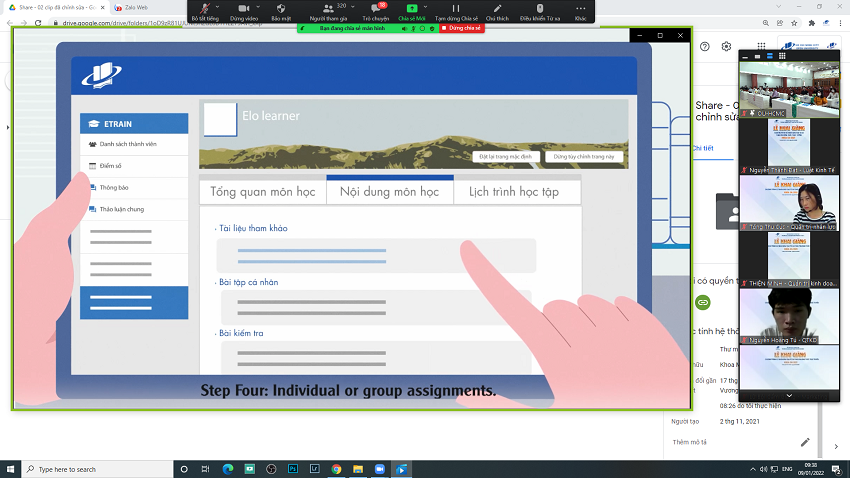The height and width of the screenshot is (478, 850).
Task: Open Chrome from the Windows taskbar
Action: 336,468
